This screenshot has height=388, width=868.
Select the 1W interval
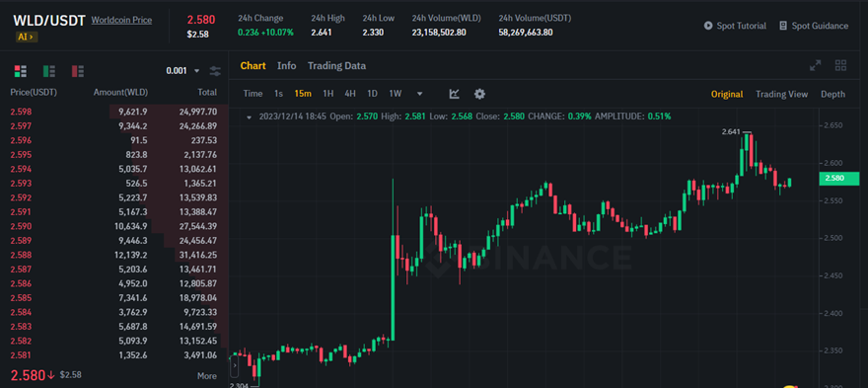pos(396,94)
